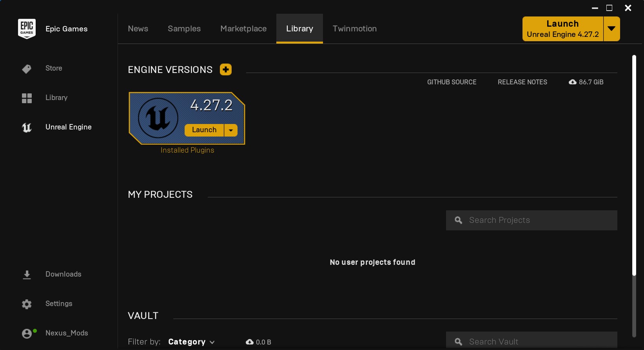Select Unreal Engine text in the sidebar
Image resolution: width=644 pixels, height=350 pixels.
(69, 127)
